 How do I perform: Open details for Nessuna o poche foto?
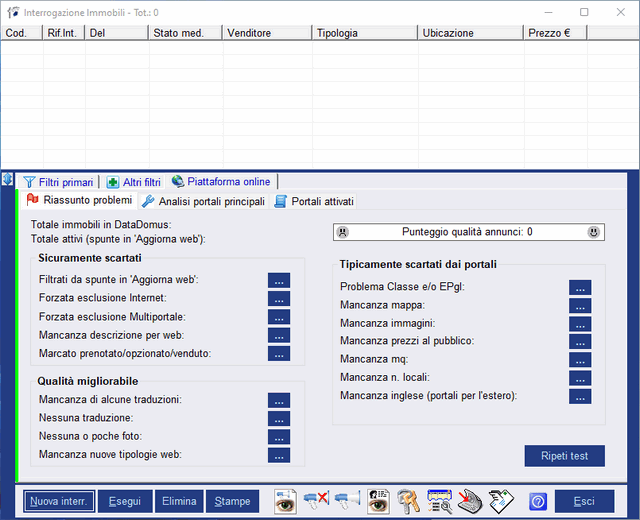(279, 437)
